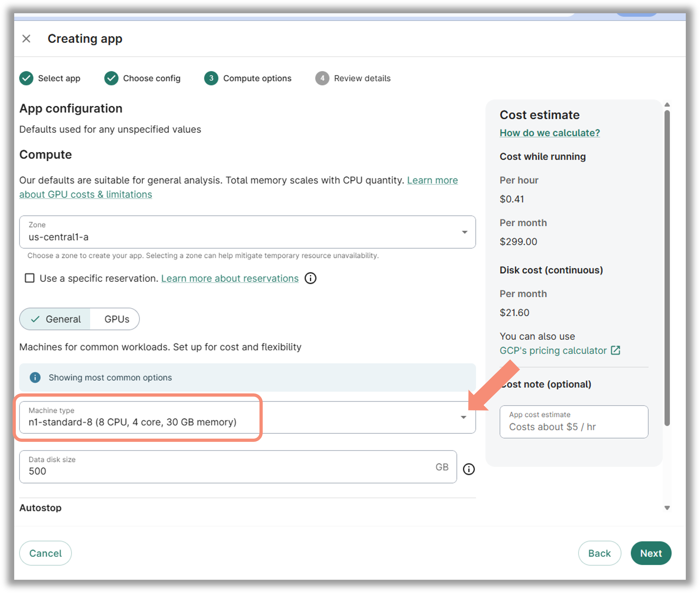This screenshot has width=700, height=593.
Task: Close the Creating app dialog
Action: coord(26,39)
